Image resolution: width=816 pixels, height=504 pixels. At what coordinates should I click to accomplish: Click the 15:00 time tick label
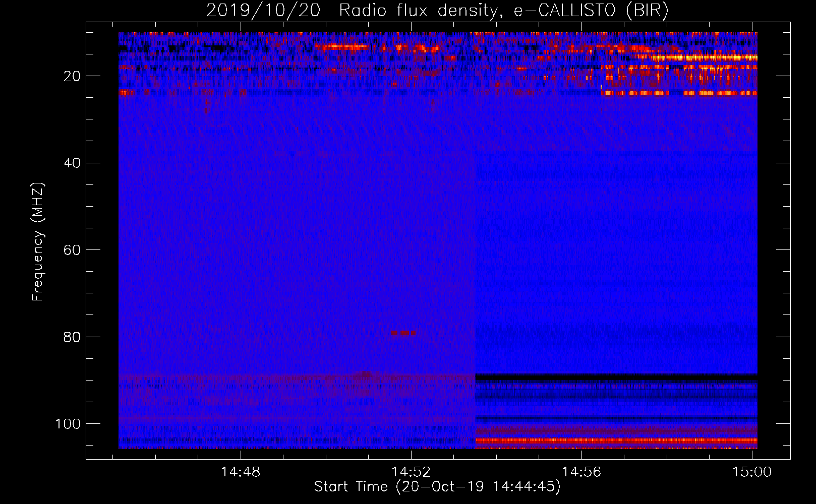[x=752, y=472]
